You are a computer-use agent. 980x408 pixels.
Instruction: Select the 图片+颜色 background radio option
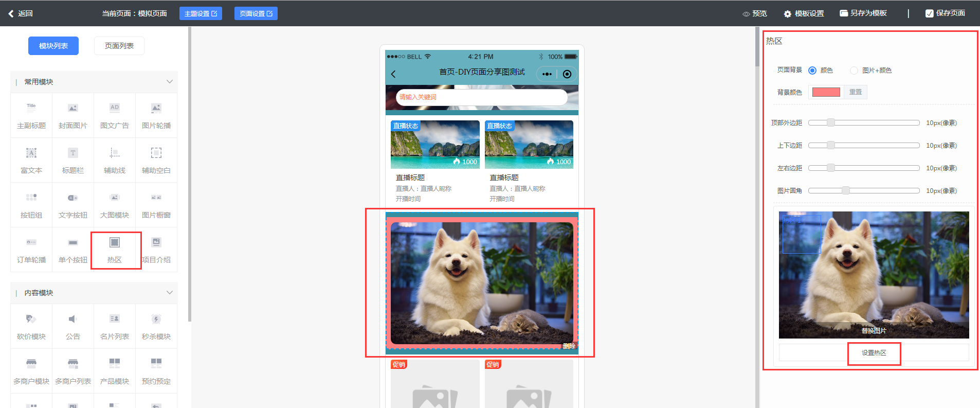[x=854, y=70]
